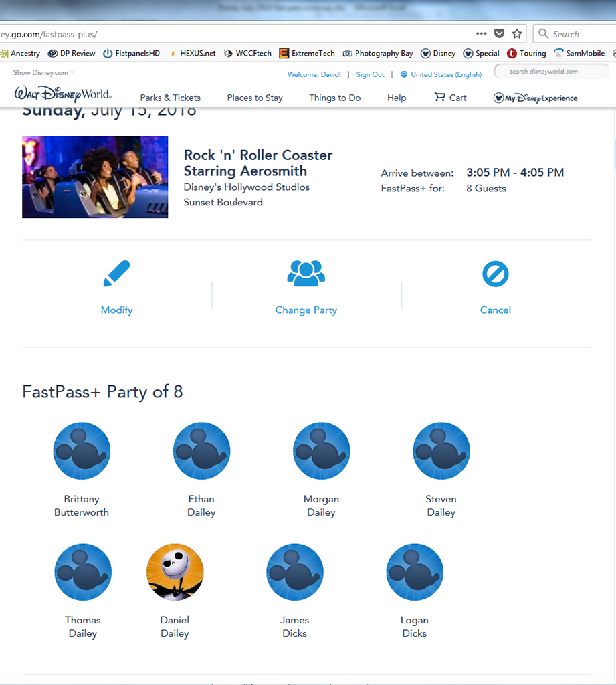Screen dimensions: 616x685
Task: Open the ExtremeTech bookmark
Action: click(307, 54)
